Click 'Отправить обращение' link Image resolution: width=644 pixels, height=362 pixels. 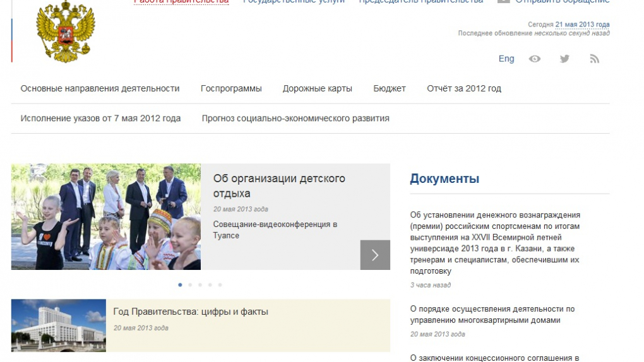click(x=563, y=2)
